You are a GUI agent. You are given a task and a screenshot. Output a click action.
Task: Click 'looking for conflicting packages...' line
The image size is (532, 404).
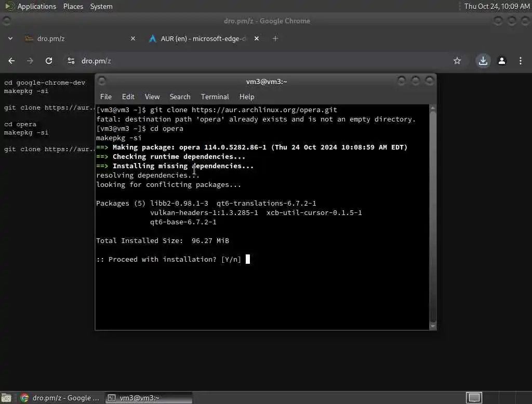[169, 185]
